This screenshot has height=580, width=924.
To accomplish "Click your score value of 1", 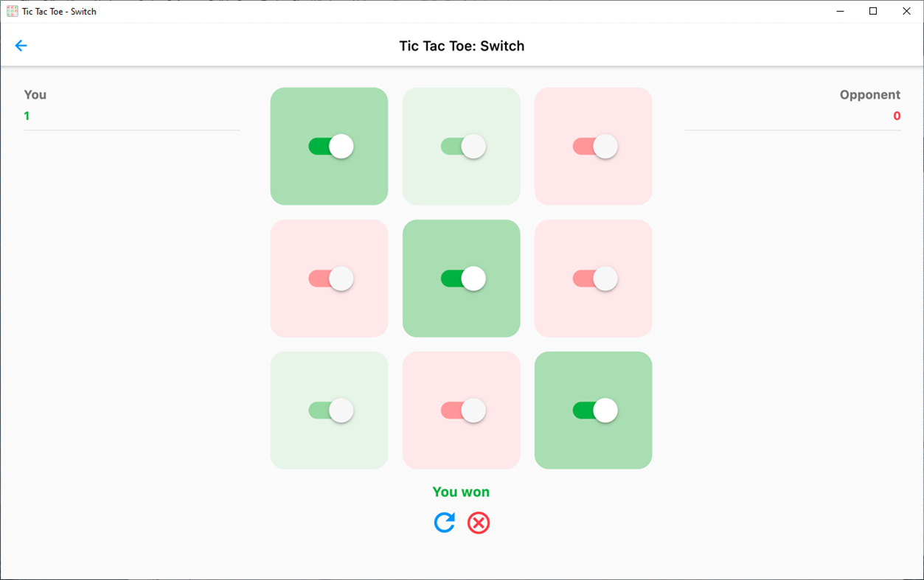I will pyautogui.click(x=26, y=116).
